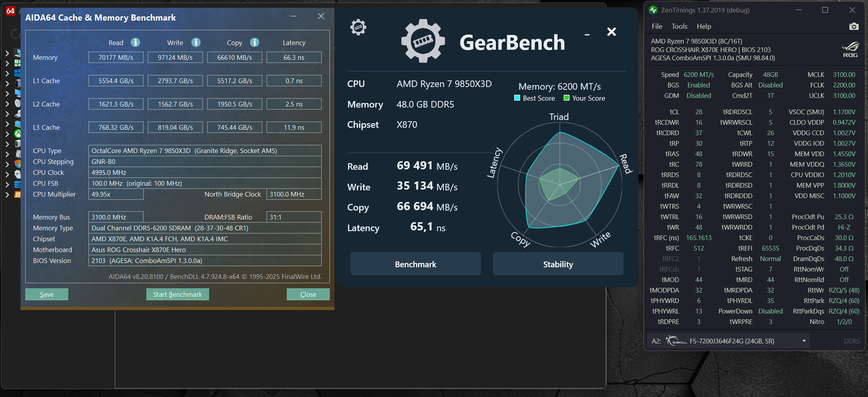Select the Memory Copy value 66610 MB/s
The width and height of the screenshot is (868, 397).
[235, 57]
